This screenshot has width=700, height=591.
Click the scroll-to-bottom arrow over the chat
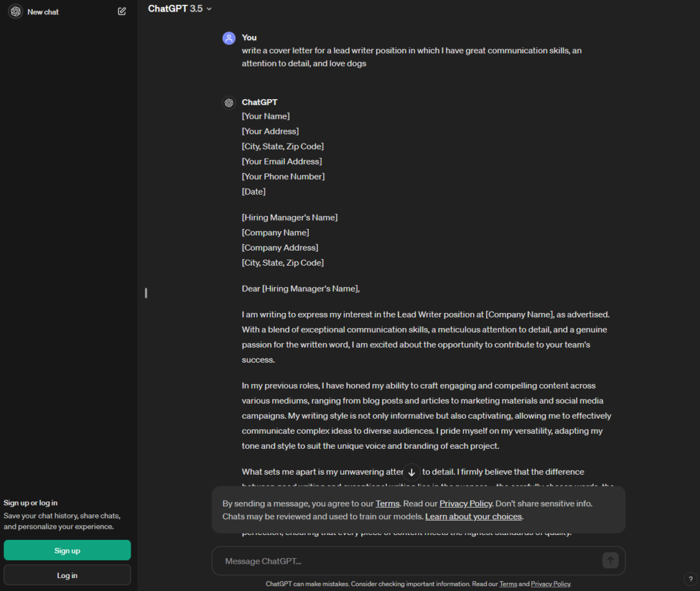(412, 472)
